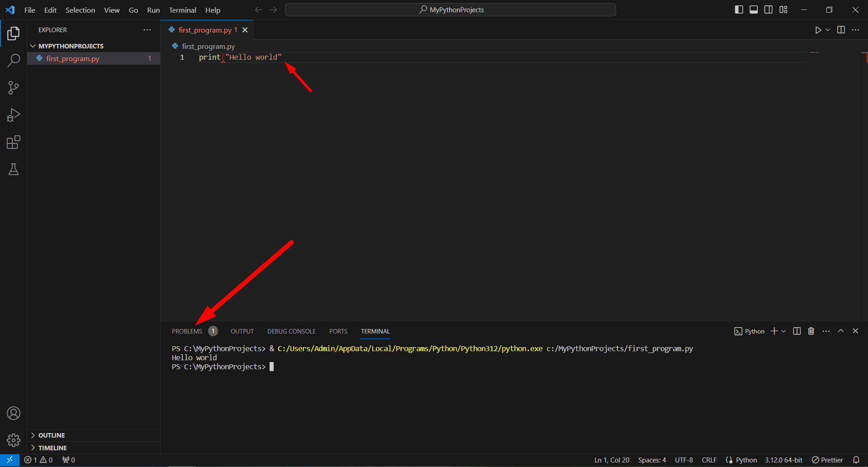Open the Testing beaker icon

(13, 169)
